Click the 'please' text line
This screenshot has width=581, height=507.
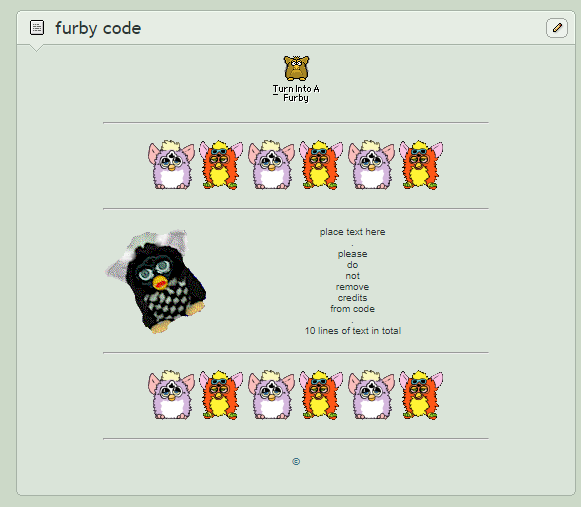(352, 254)
